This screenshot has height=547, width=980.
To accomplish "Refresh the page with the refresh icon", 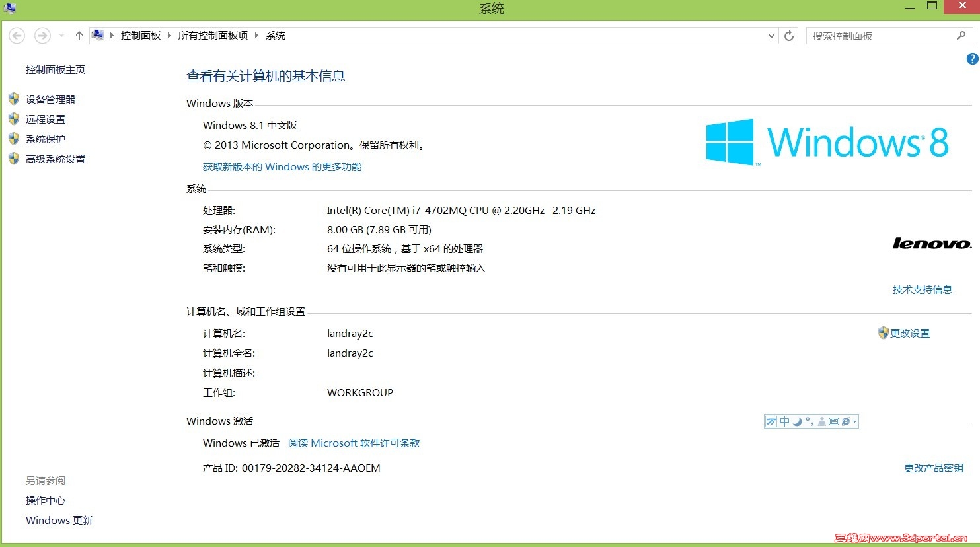I will coord(789,36).
